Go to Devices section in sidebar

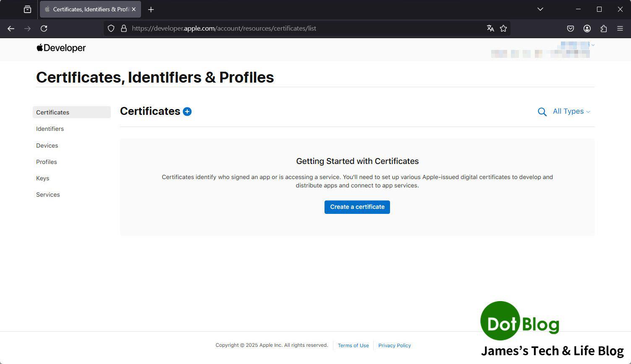(47, 146)
